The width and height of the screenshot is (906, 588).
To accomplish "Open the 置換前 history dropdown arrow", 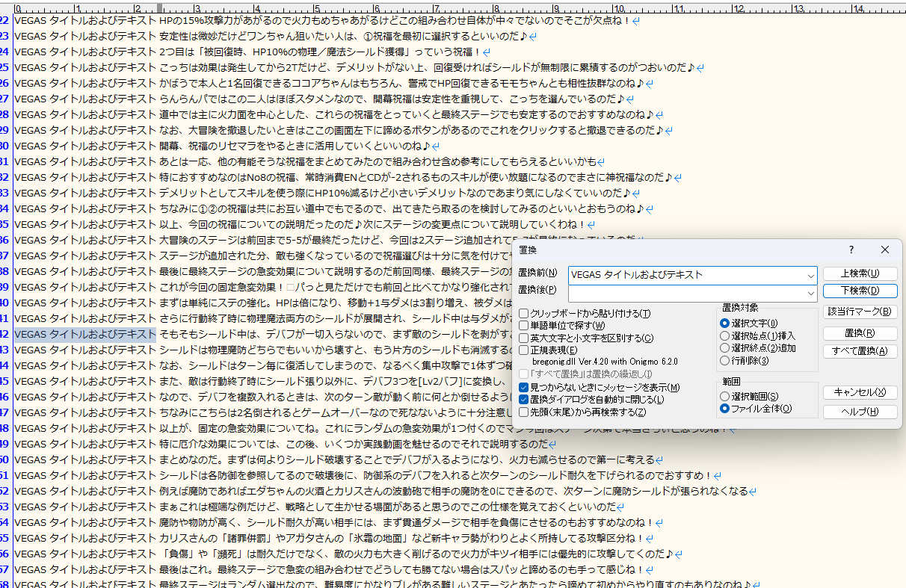I will coord(811,275).
